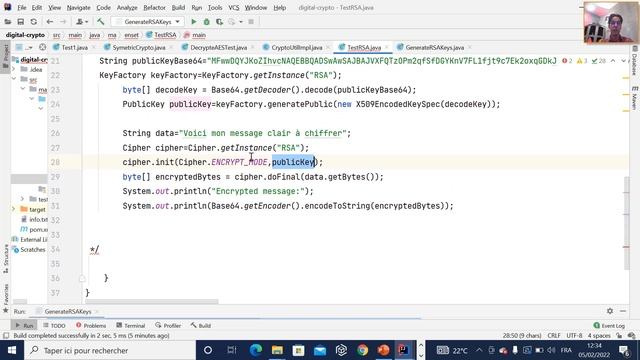Viewport: 640px width, 360px height.
Task: Click the enset breadcrumb
Action: pyautogui.click(x=131, y=35)
